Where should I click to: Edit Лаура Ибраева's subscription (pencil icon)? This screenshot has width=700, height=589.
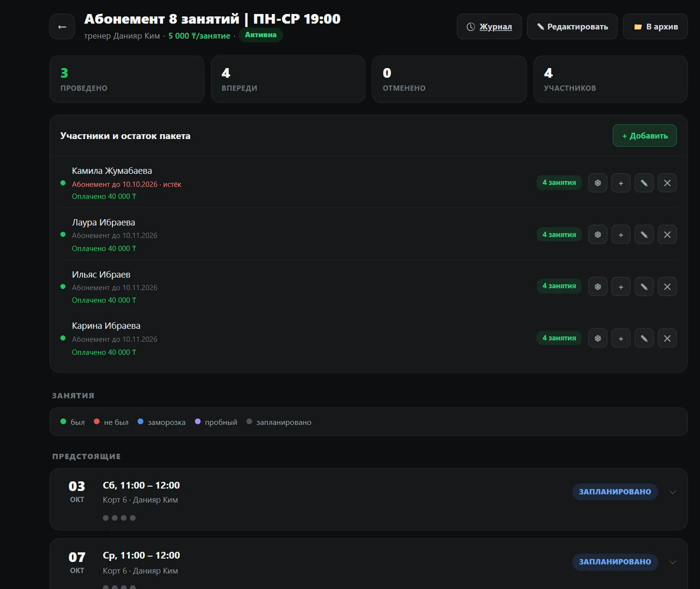[644, 234]
